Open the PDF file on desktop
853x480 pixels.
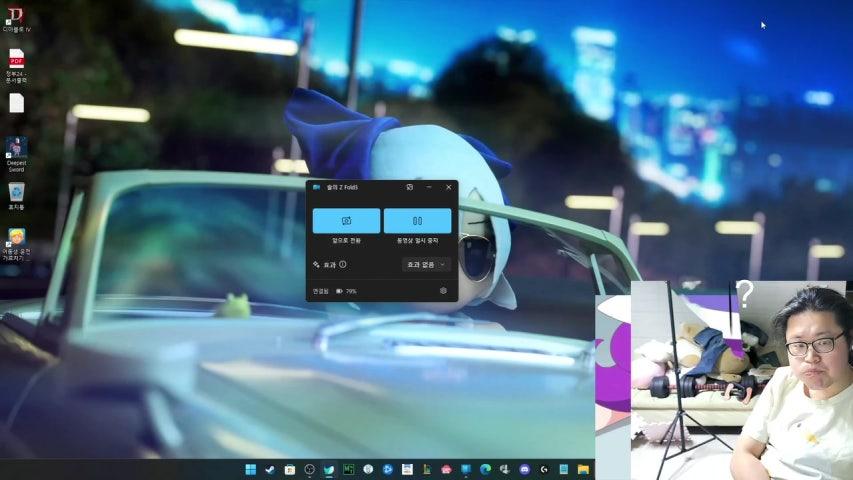click(16, 62)
